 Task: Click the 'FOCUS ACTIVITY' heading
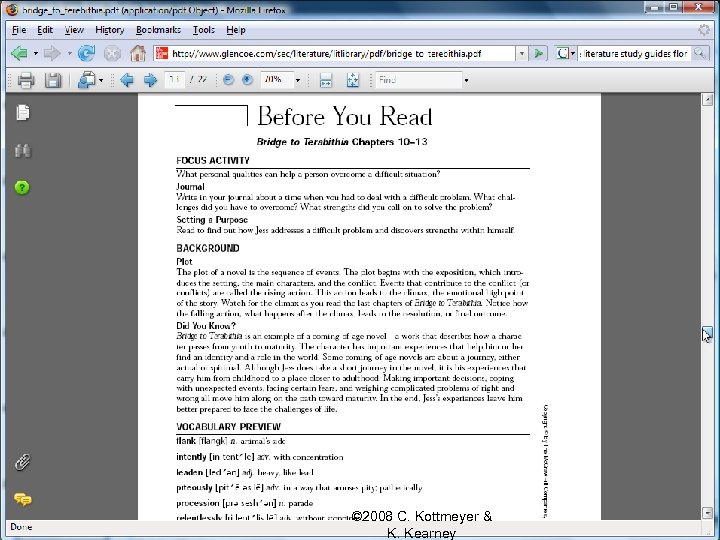pyautogui.click(x=213, y=161)
